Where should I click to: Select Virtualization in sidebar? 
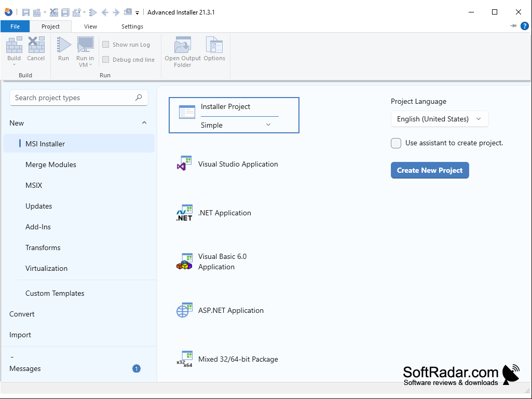coord(47,268)
